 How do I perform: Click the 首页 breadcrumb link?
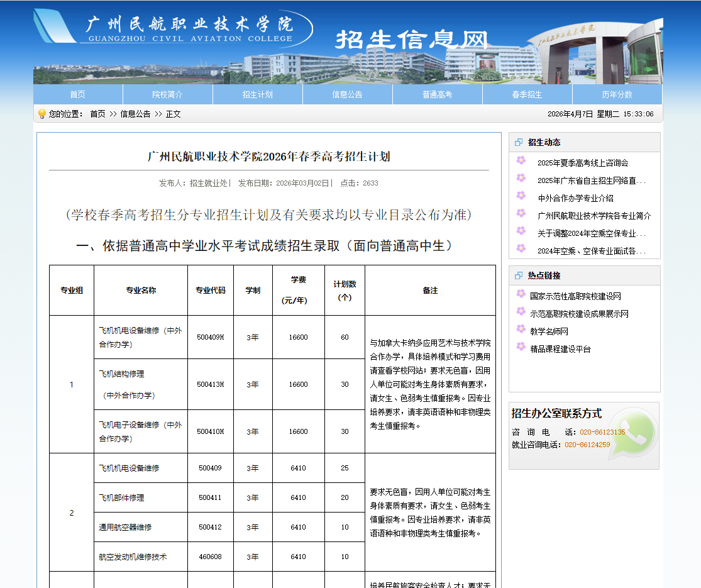(96, 114)
